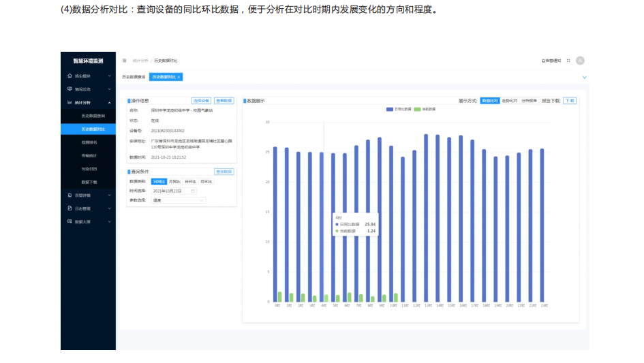644x363 pixels.
Task: Click the calendar icon in the date field
Action: pos(193,191)
